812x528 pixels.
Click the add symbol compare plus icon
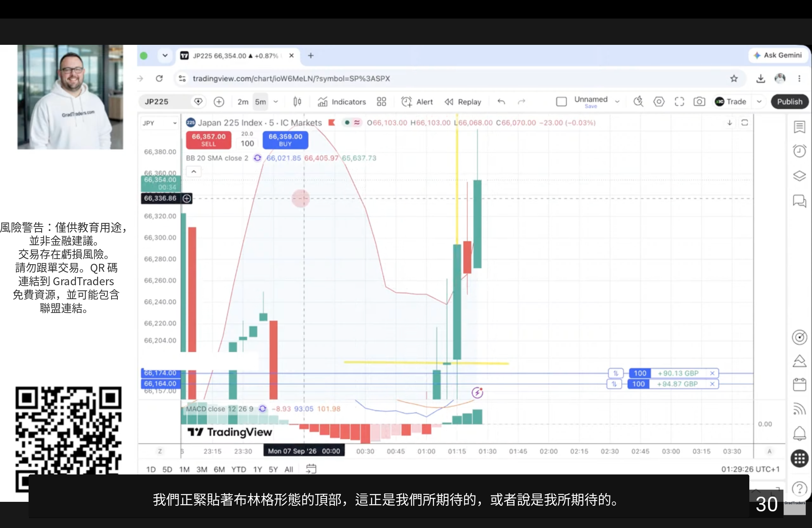coord(219,102)
